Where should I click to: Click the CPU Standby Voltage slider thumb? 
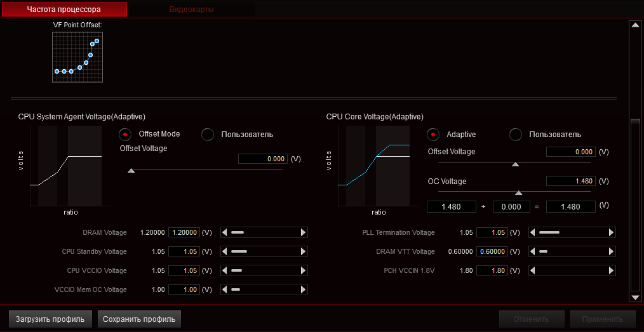(239, 251)
